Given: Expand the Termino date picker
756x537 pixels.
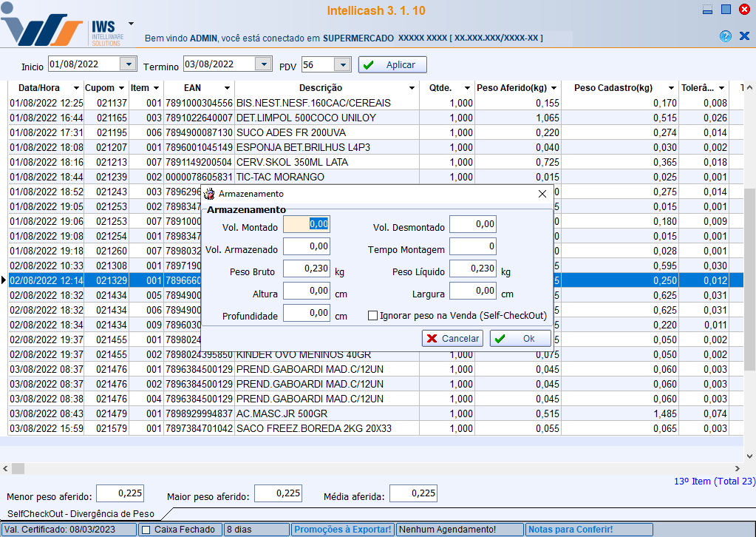Looking at the screenshot, I should [x=264, y=64].
